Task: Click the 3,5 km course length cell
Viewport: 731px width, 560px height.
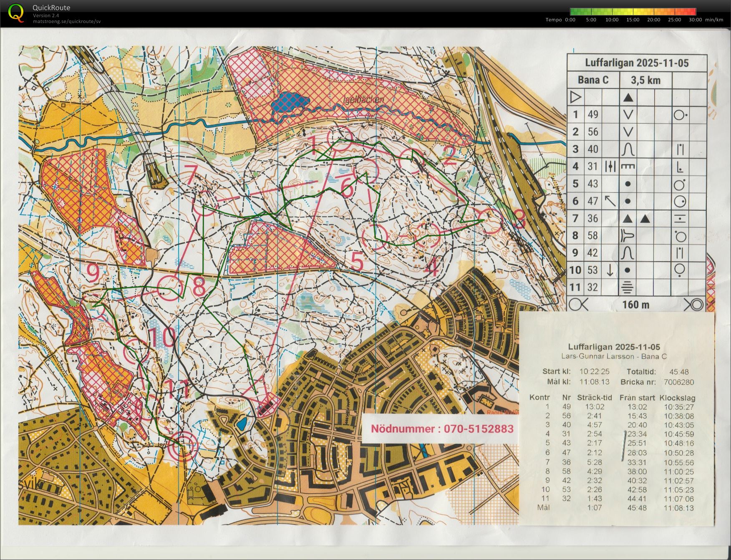Action: coord(645,80)
